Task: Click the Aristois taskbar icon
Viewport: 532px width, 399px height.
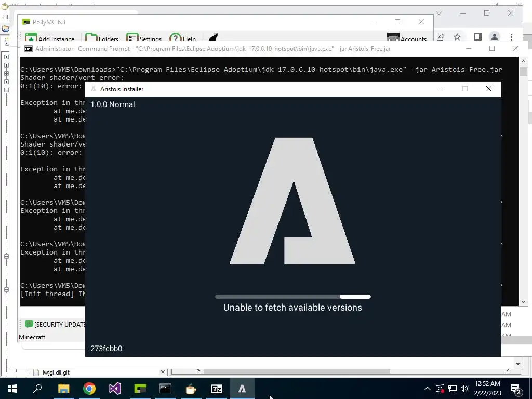Action: pos(242,389)
